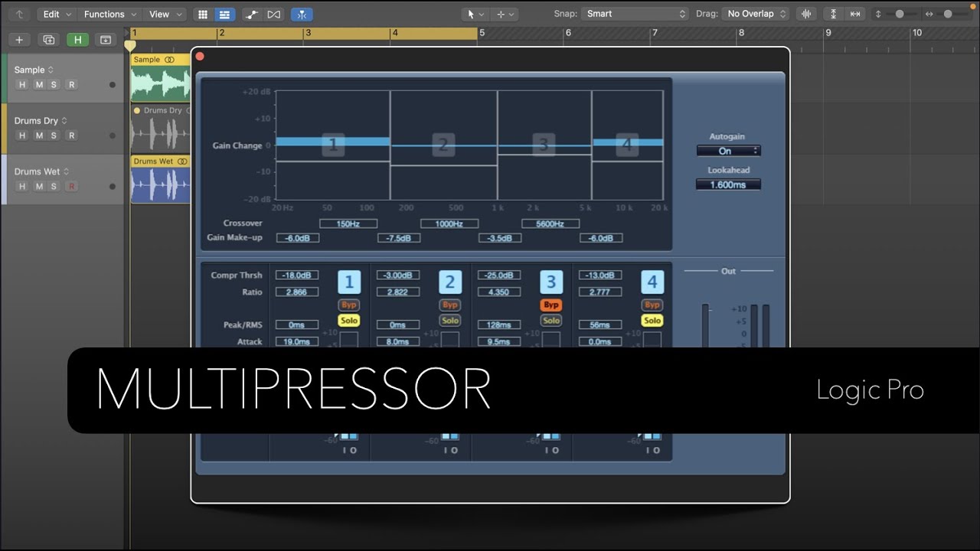Solo band 1
980x551 pixels.
coord(349,321)
